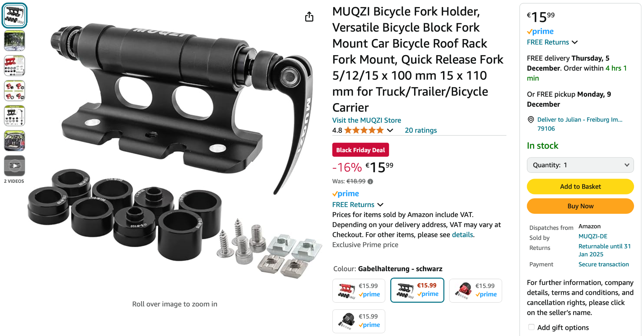The image size is (644, 336).
Task: View the red fork mounts thumbnail
Action: coord(14,91)
